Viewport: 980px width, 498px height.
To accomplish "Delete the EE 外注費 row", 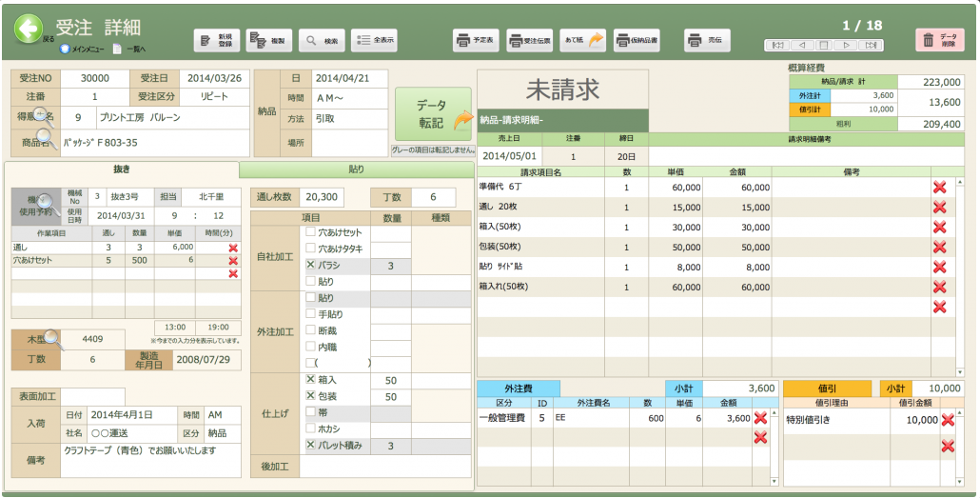I will pyautogui.click(x=760, y=418).
